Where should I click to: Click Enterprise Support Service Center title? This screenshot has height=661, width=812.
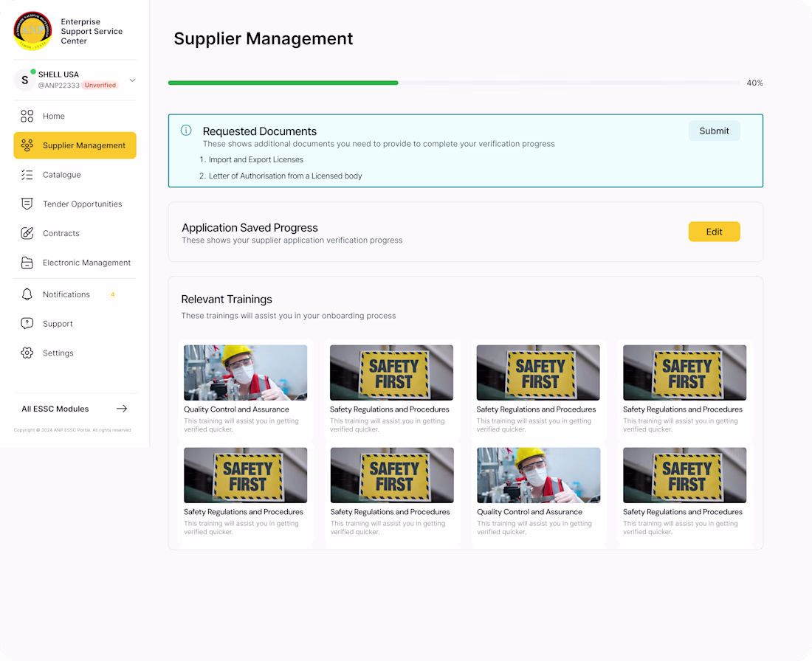[x=92, y=31]
